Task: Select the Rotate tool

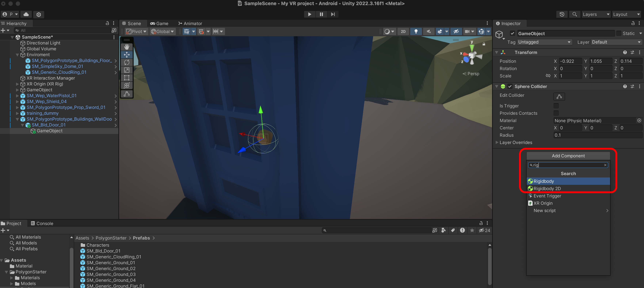Action: (127, 62)
